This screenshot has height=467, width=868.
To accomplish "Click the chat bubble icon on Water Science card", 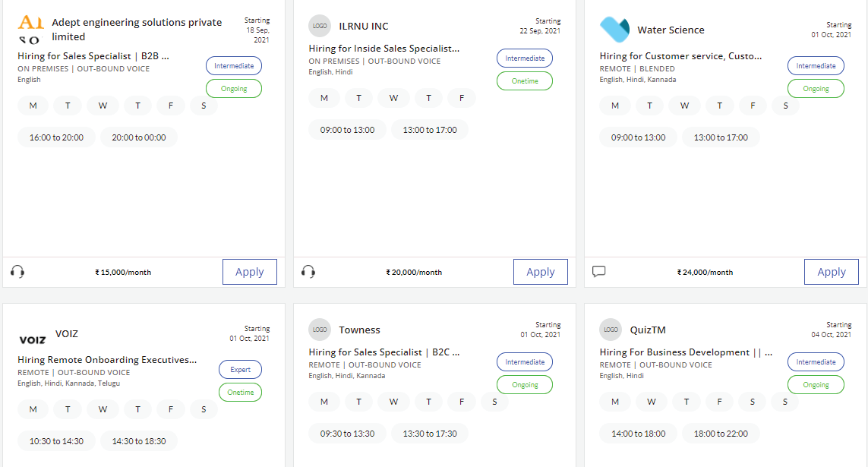I will (599, 272).
